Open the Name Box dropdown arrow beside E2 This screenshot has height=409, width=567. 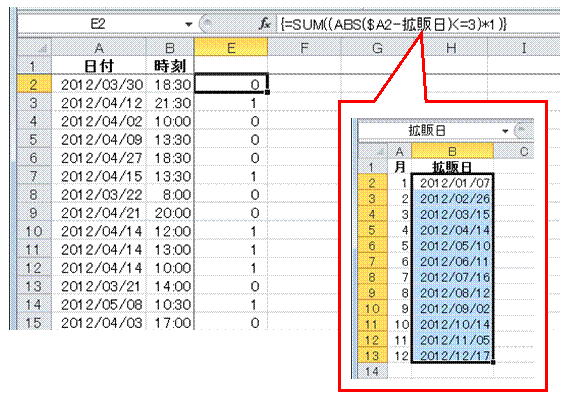[x=188, y=25]
